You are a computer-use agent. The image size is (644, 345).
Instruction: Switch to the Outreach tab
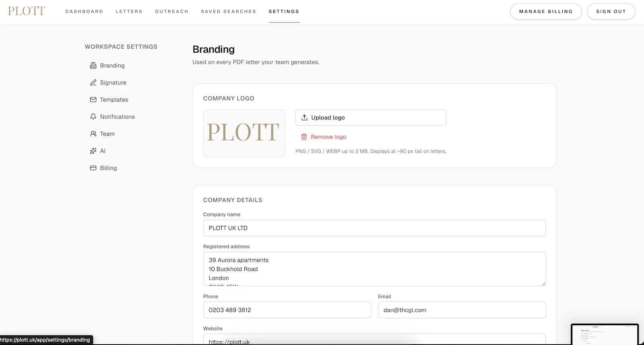pyautogui.click(x=171, y=11)
